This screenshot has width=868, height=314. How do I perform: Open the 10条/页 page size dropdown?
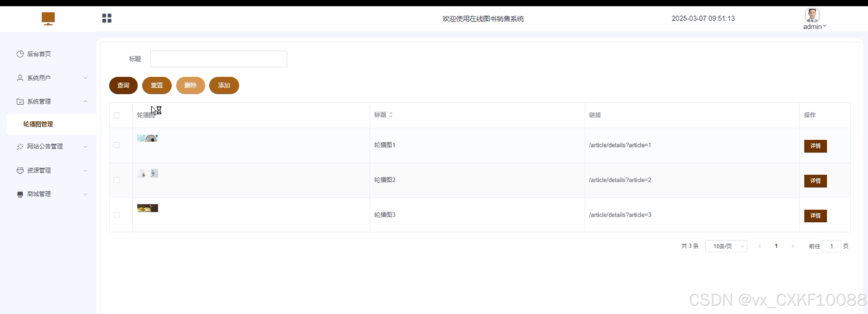726,246
